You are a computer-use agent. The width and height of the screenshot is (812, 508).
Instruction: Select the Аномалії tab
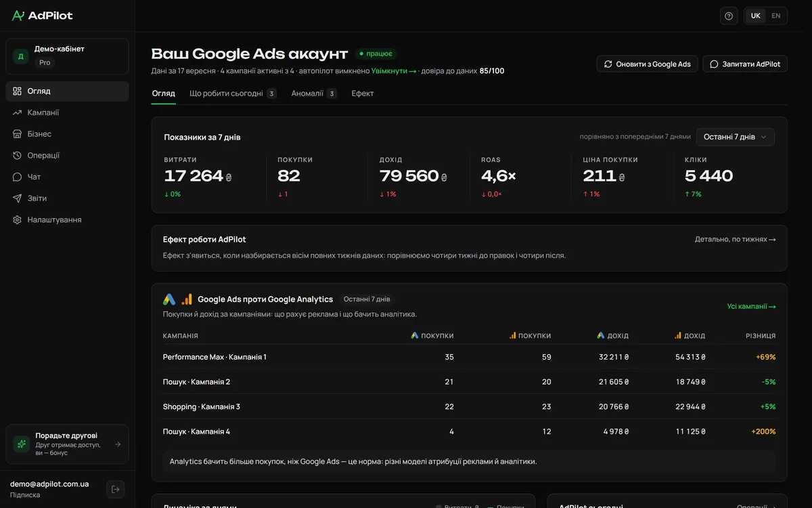[x=314, y=93]
